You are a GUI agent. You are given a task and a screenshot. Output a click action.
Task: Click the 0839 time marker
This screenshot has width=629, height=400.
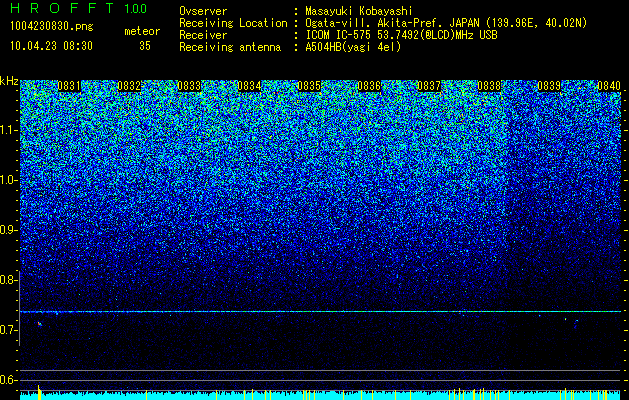pyautogui.click(x=549, y=86)
